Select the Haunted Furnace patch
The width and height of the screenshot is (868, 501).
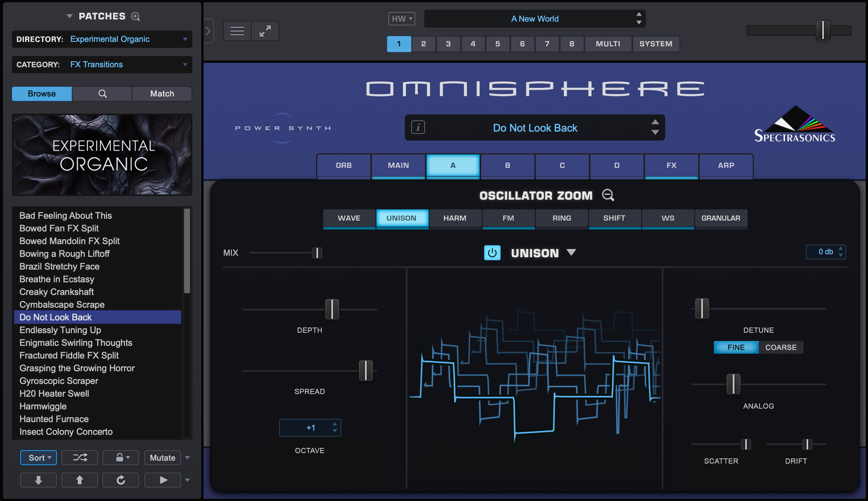pos(54,419)
